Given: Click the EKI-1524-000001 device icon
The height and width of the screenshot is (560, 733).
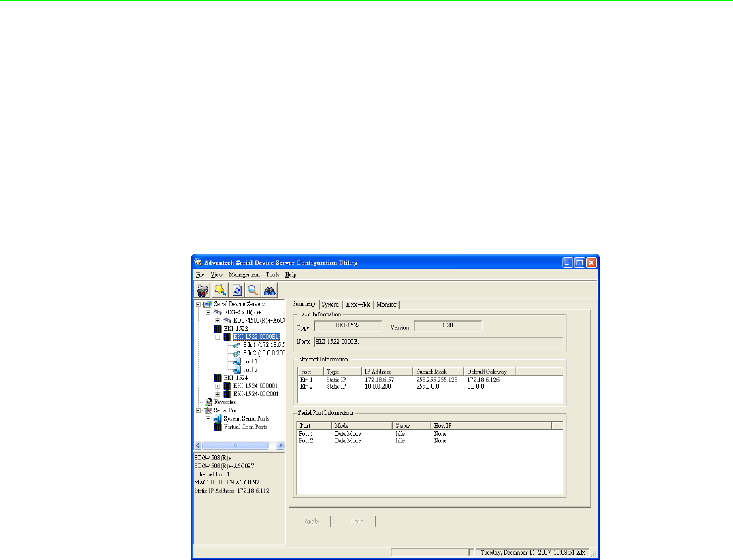Looking at the screenshot, I should [x=228, y=386].
